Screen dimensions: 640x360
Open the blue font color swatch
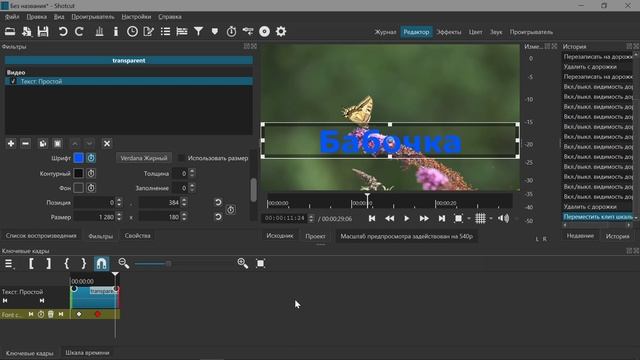[78, 158]
